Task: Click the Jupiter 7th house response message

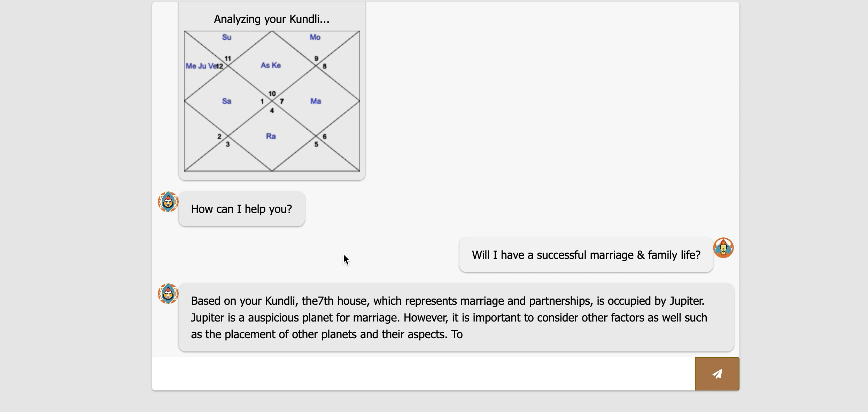Action: 456,317
